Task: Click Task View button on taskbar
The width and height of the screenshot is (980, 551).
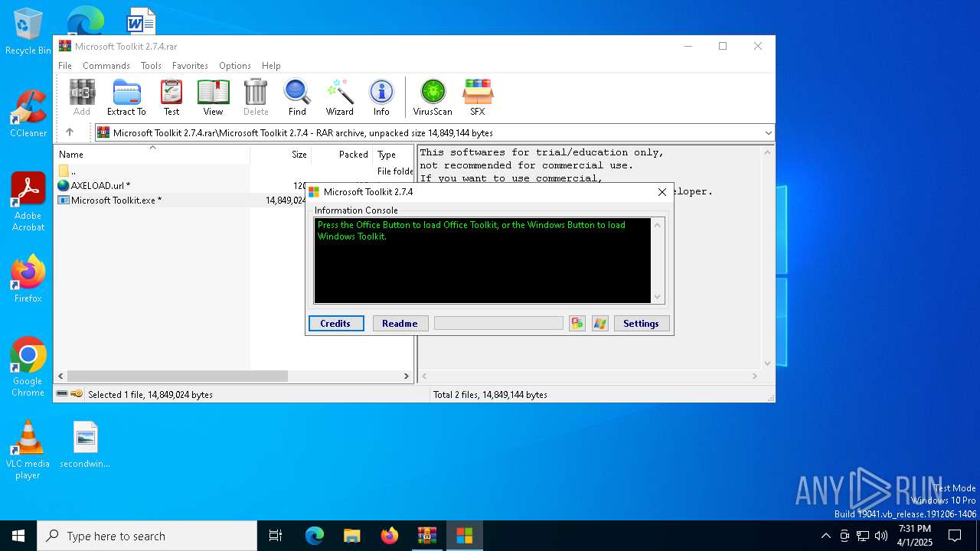Action: coord(276,536)
